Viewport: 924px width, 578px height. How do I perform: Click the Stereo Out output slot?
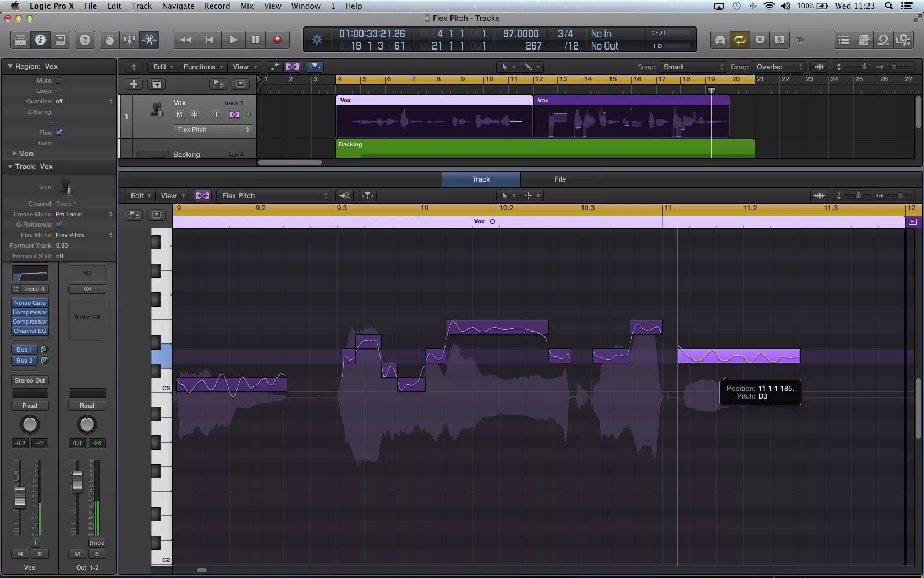pos(30,380)
